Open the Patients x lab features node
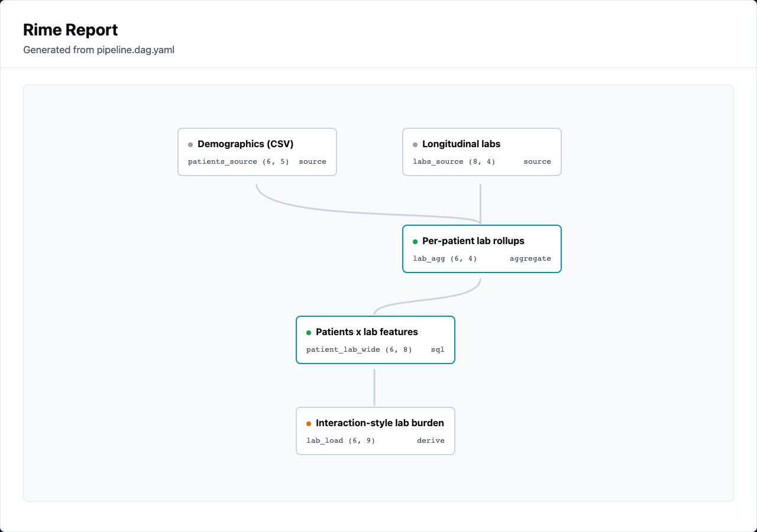This screenshot has height=532, width=757. click(376, 340)
